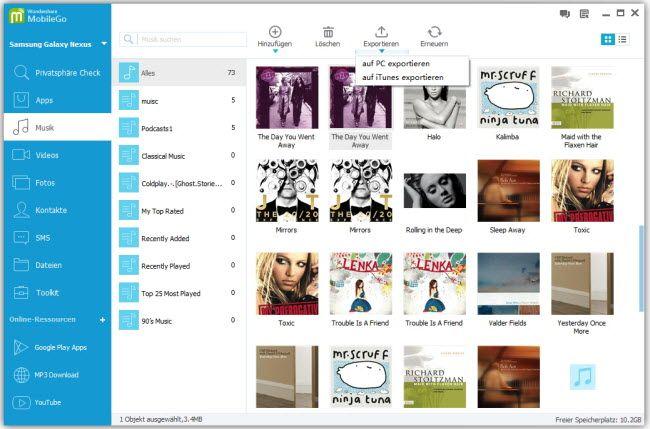Choose auf iTunes exportieren
Image resolution: width=650 pixels, height=429 pixels.
[403, 77]
